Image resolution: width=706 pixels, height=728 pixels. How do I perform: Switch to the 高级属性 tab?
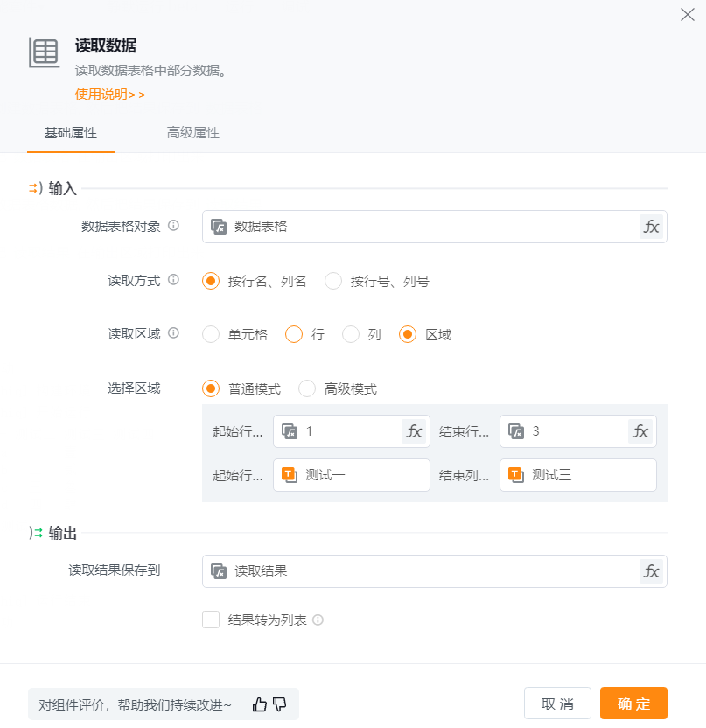[193, 134]
